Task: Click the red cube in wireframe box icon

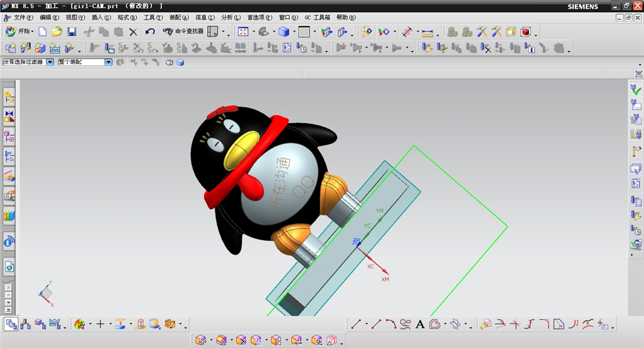Action: pyautogui.click(x=526, y=32)
